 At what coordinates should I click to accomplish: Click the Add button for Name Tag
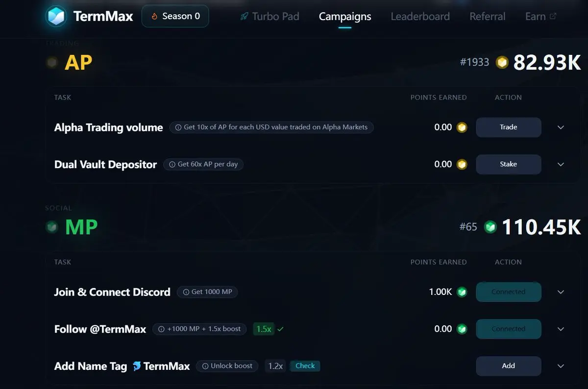509,366
